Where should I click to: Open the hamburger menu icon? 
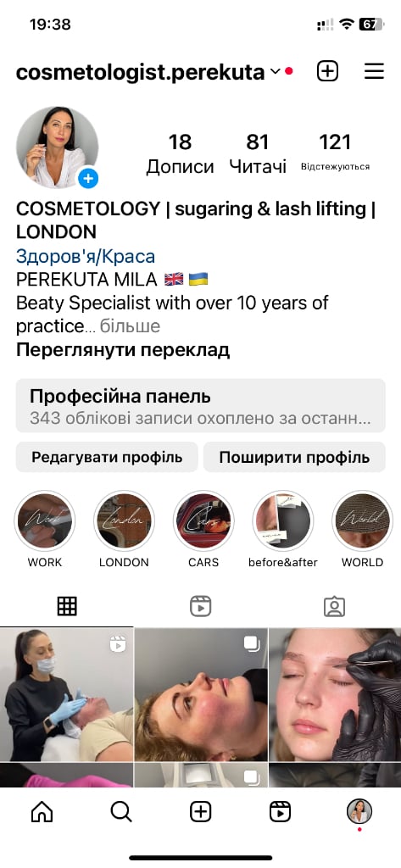coord(375,71)
